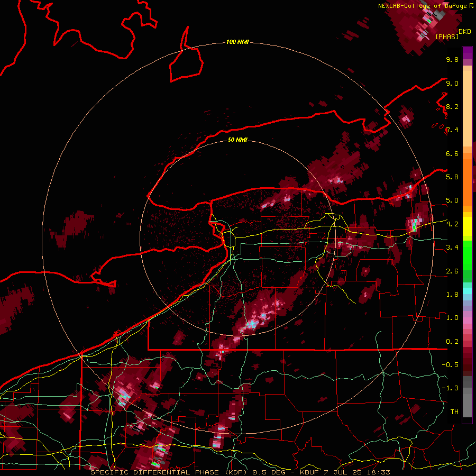
Task: Click the yellow band of the color bar
Action: click(467, 226)
